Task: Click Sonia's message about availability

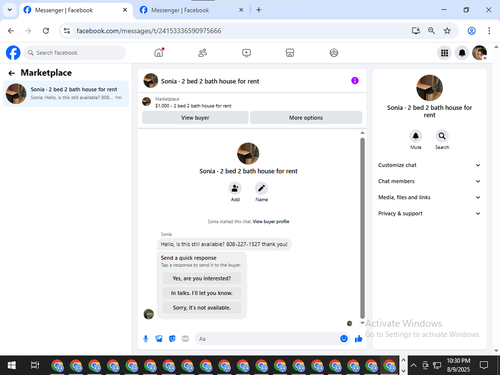Action: pyautogui.click(x=224, y=244)
